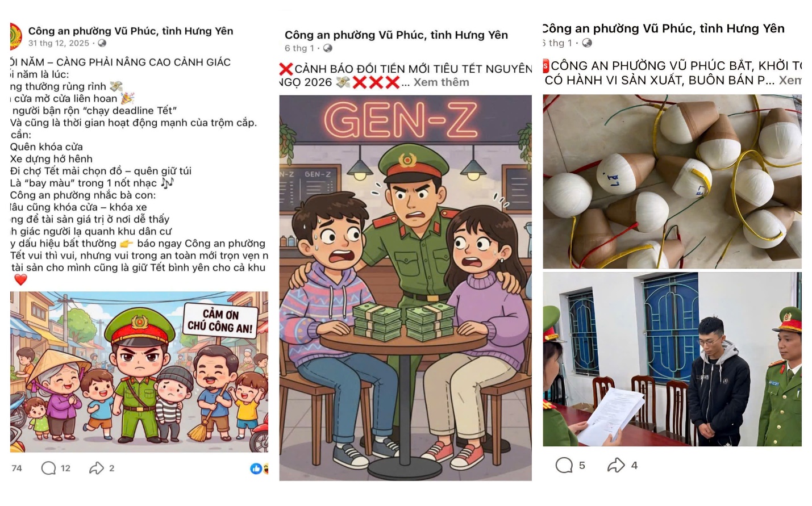Expand the third post's truncated caption
This screenshot has width=812, height=506.
click(x=790, y=80)
